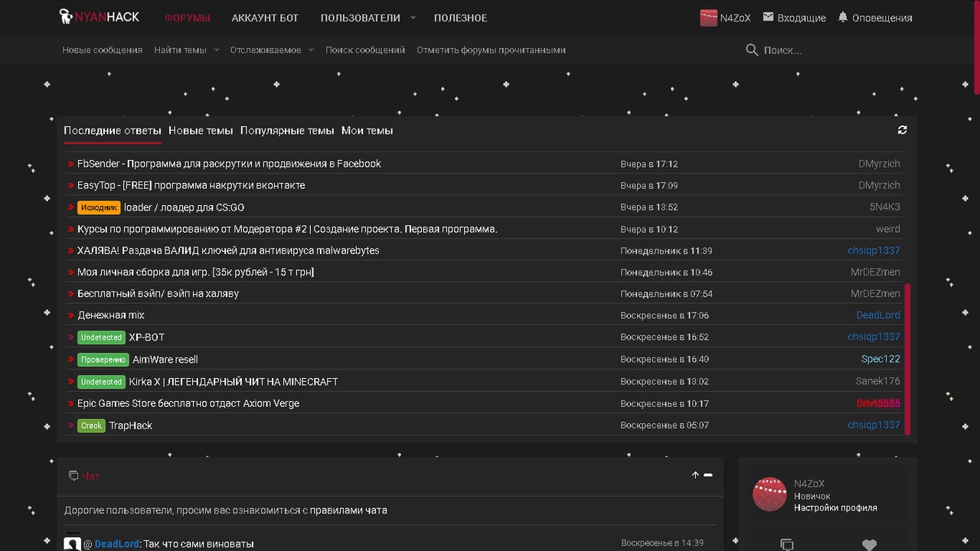The width and height of the screenshot is (980, 551).
Task: Open Epic Games Store Axiom Verge thread
Action: [188, 403]
